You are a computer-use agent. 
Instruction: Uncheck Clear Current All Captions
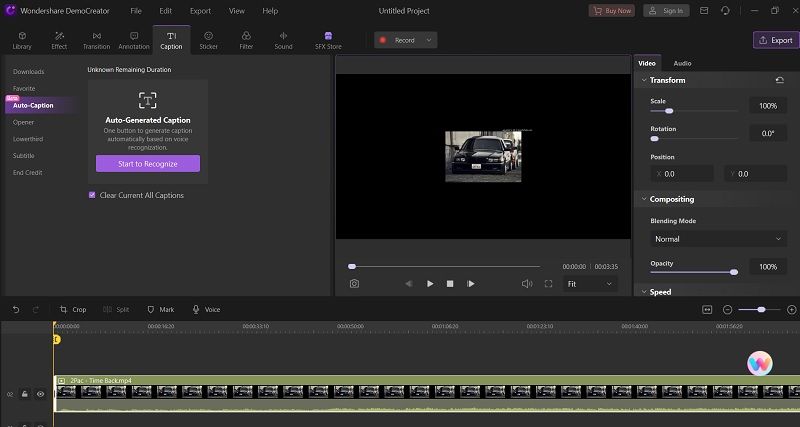coord(92,195)
